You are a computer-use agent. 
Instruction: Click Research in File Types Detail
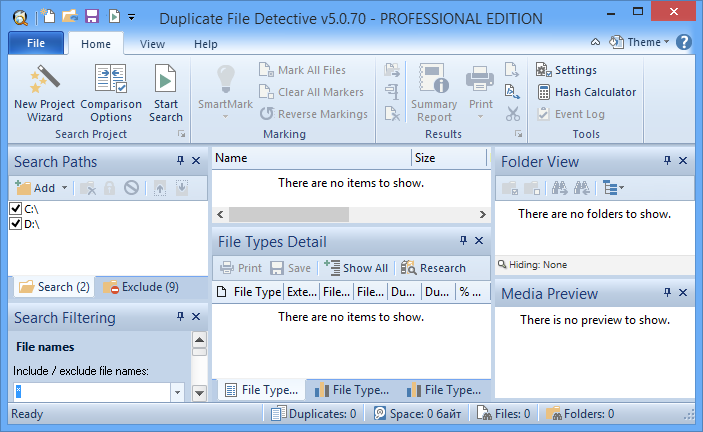point(433,268)
